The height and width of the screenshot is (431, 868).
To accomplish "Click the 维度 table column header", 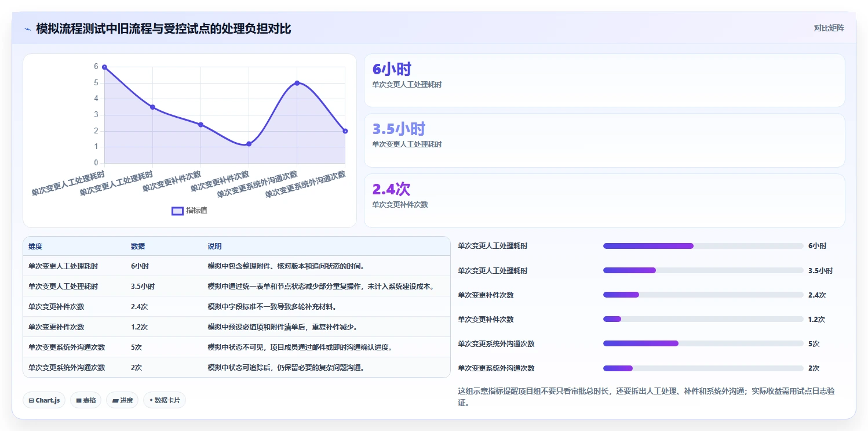I will (x=35, y=247).
